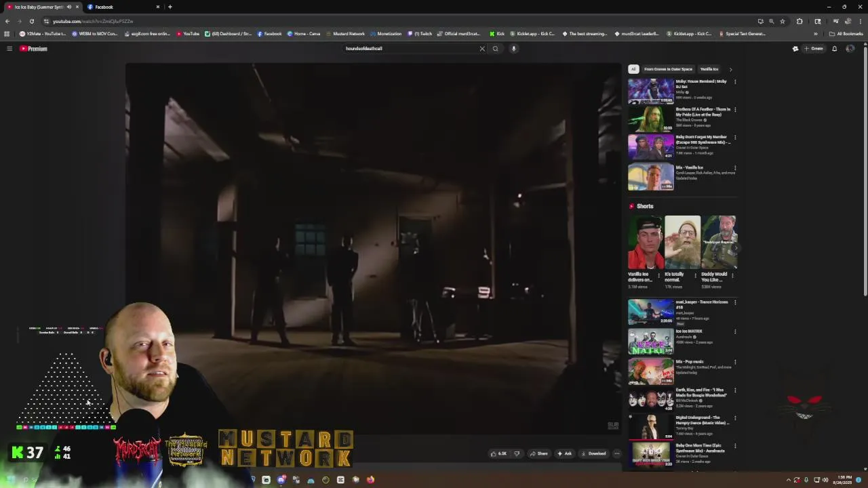Share the current video
The height and width of the screenshot is (488, 868).
[x=538, y=453]
